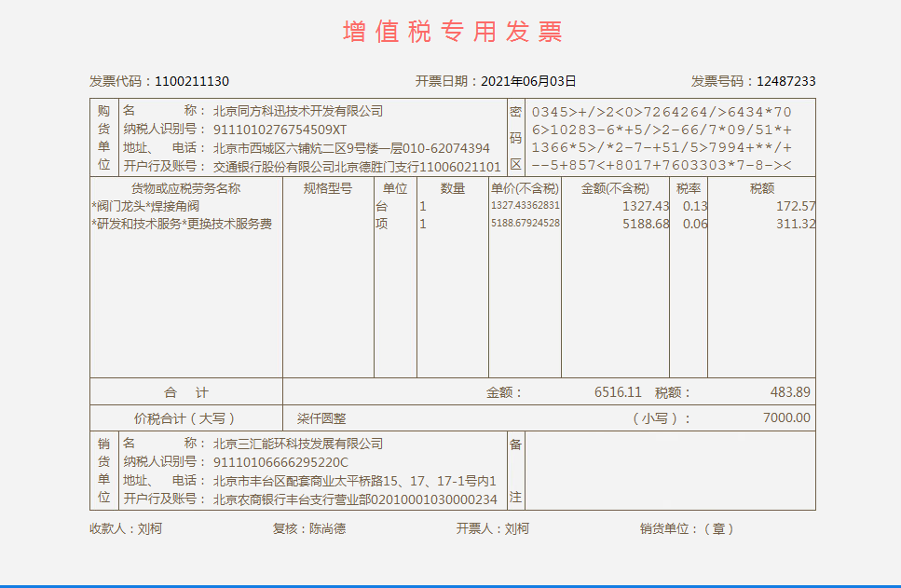Viewport: 901px width, 588px height.
Task: Select buyer bank account 交通银行股份有限公司北京德胜门支行
Action: pos(316,167)
